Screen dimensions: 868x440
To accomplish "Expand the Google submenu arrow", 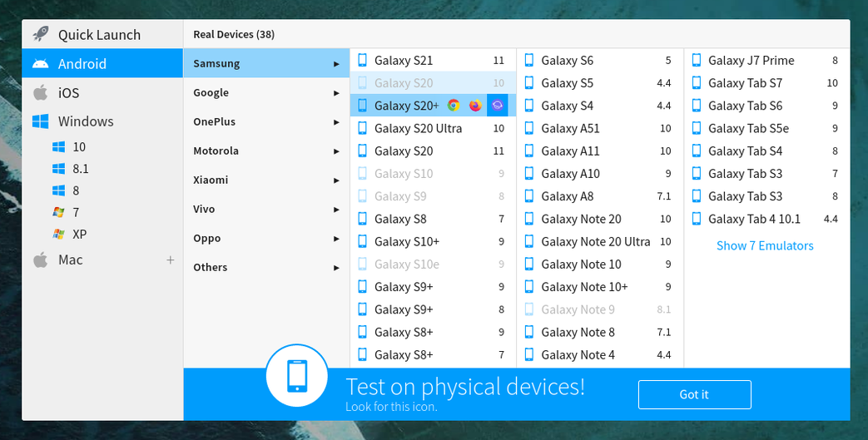I will coord(336,93).
